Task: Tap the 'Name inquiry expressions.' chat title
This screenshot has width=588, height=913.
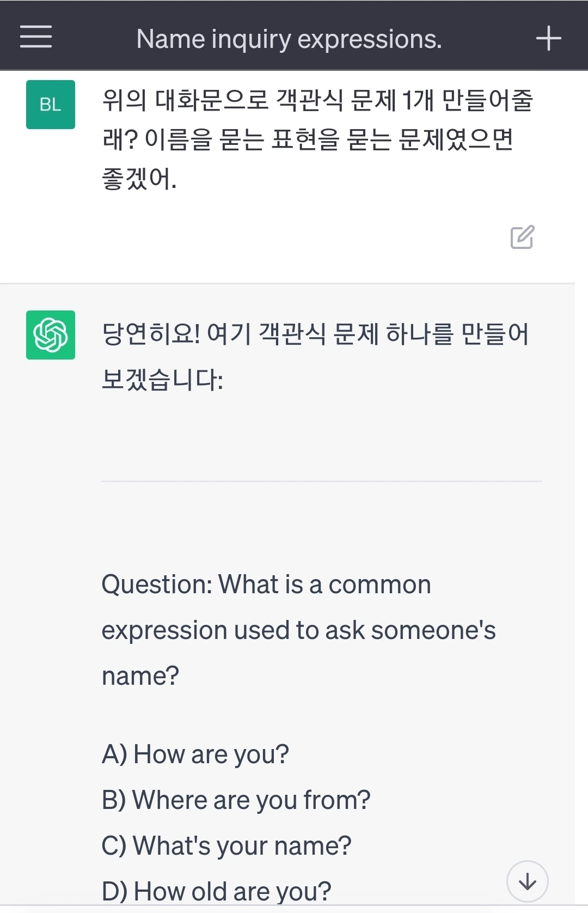Action: tap(289, 39)
